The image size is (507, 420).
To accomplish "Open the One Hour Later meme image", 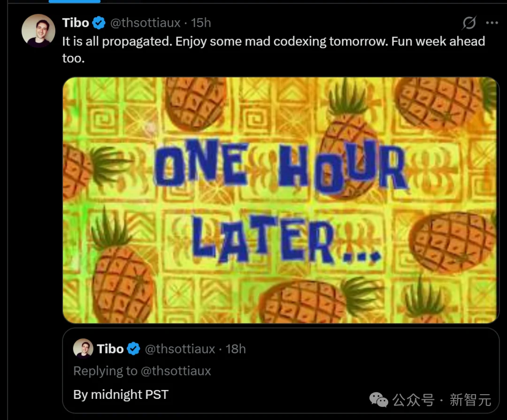I will 281,200.
